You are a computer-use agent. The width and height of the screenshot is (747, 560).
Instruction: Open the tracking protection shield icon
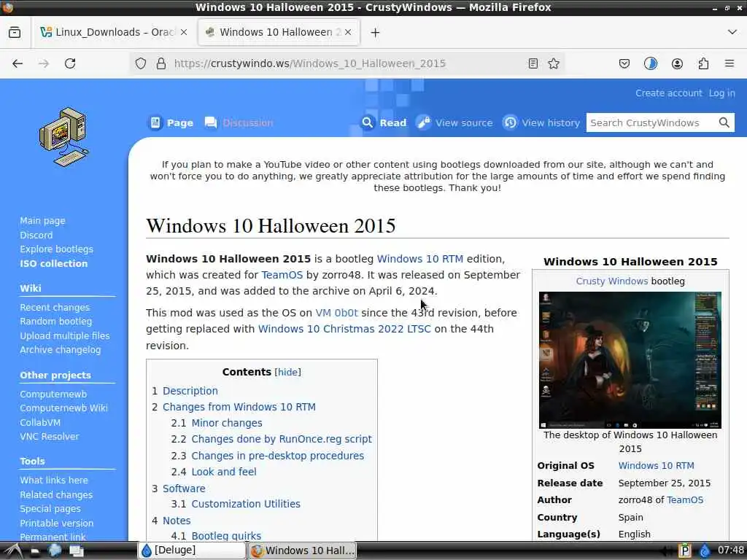[x=141, y=63]
